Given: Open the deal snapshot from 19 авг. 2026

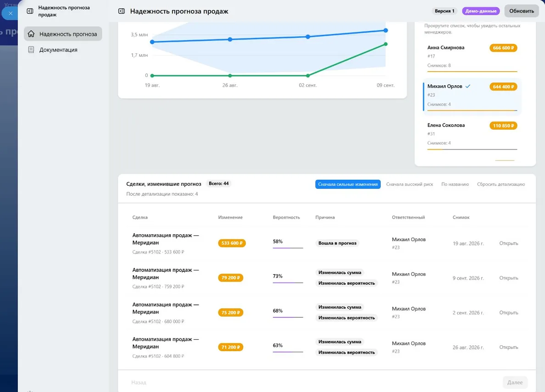Looking at the screenshot, I should click(x=508, y=243).
